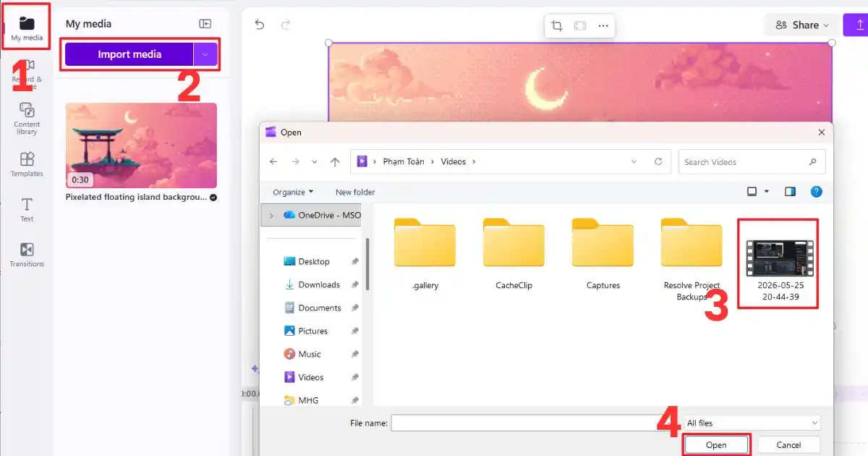Expand the OneDrive tree node chevron
This screenshot has height=456, width=868.
point(271,215)
